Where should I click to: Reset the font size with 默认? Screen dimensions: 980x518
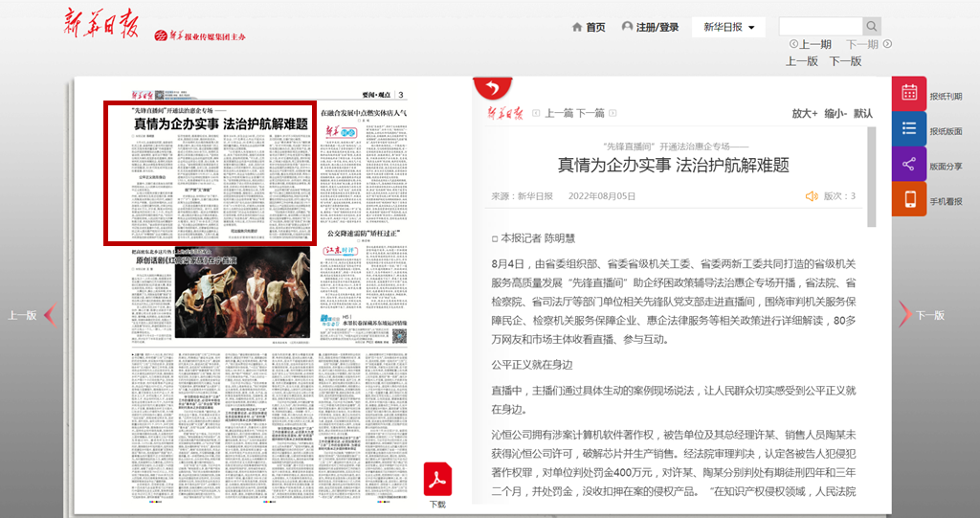point(863,113)
